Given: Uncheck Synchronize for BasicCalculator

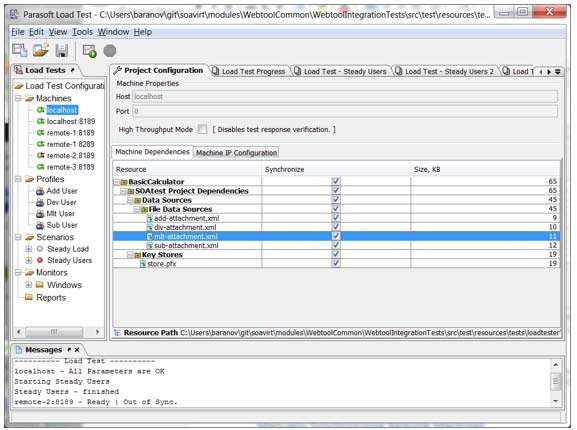Looking at the screenshot, I should (x=336, y=181).
